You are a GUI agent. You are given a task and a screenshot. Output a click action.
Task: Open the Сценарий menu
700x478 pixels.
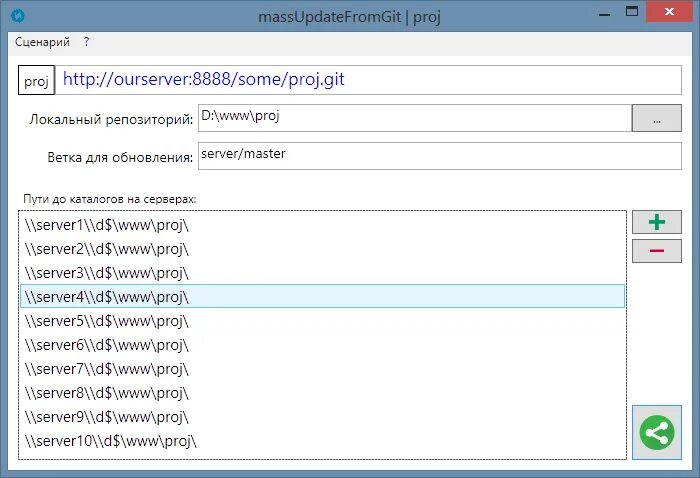pyautogui.click(x=42, y=42)
